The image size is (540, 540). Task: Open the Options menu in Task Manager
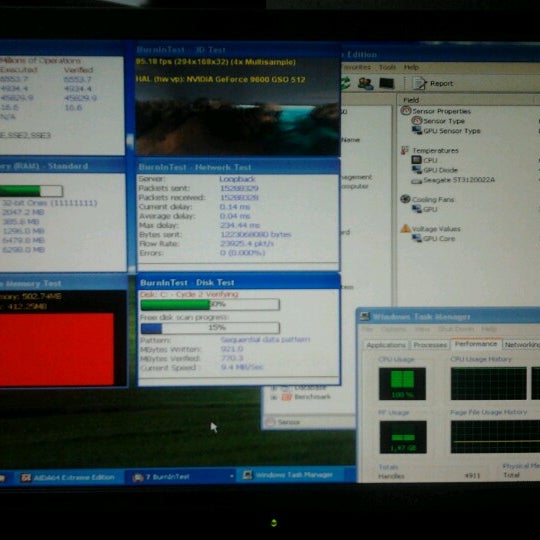[393, 329]
